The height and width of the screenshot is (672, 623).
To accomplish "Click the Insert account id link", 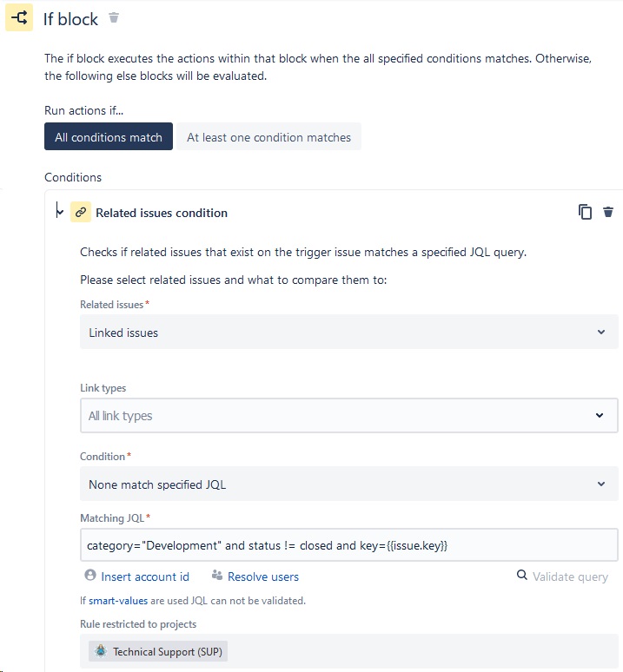I will 145,576.
